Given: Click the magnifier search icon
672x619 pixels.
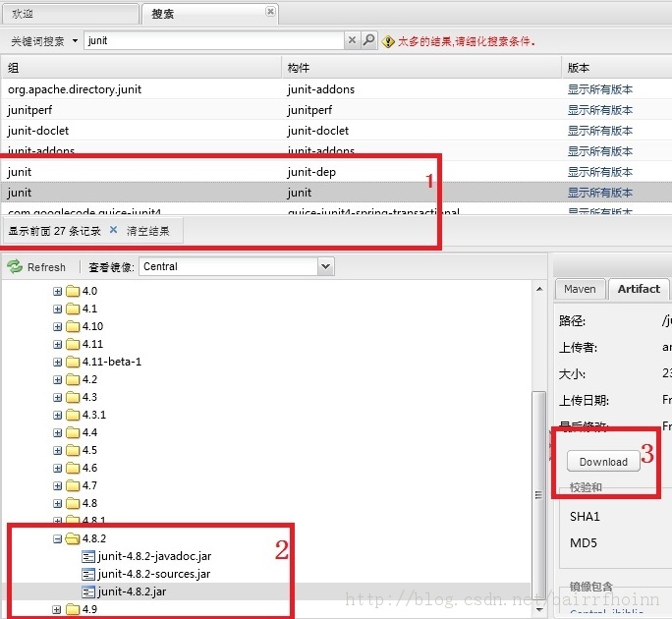Looking at the screenshot, I should click(x=369, y=40).
